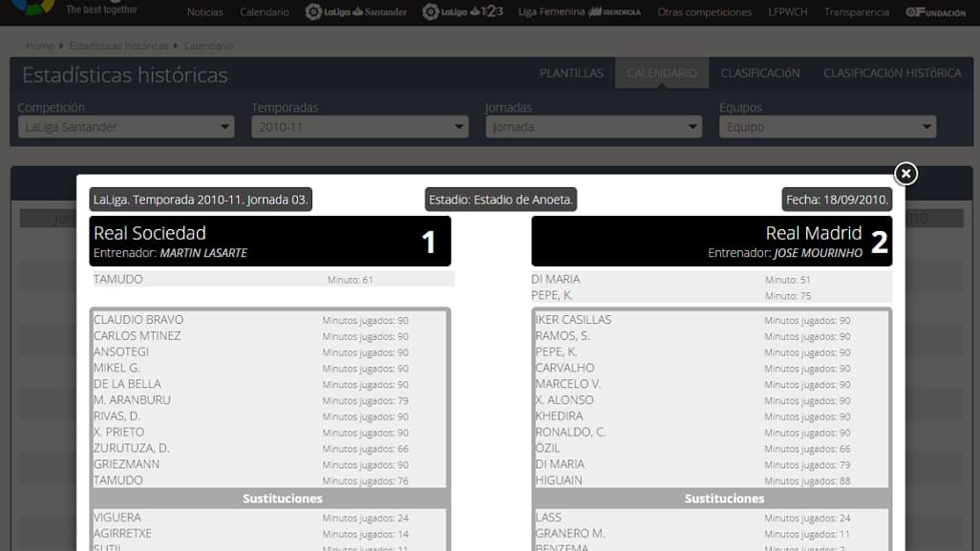Click coach name JOSE MOURINHO
Image resolution: width=980 pixels, height=551 pixels.
818,253
